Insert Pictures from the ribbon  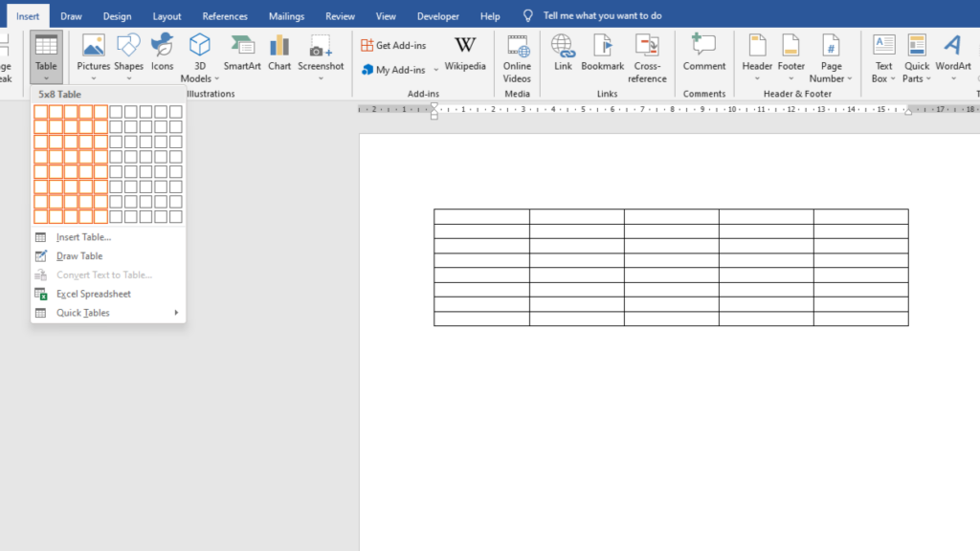tap(93, 57)
